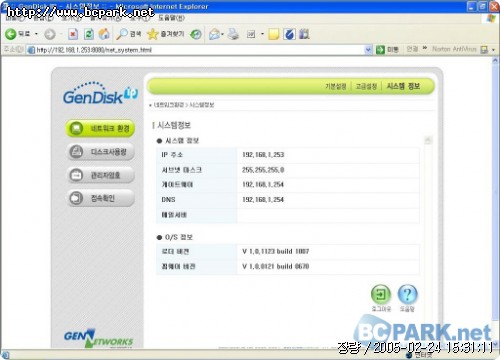Click the GenDisk IP logo

coord(100,93)
